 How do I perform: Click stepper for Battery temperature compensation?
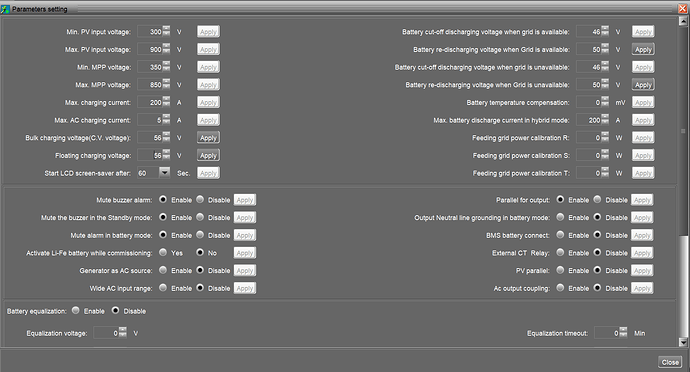[605, 102]
